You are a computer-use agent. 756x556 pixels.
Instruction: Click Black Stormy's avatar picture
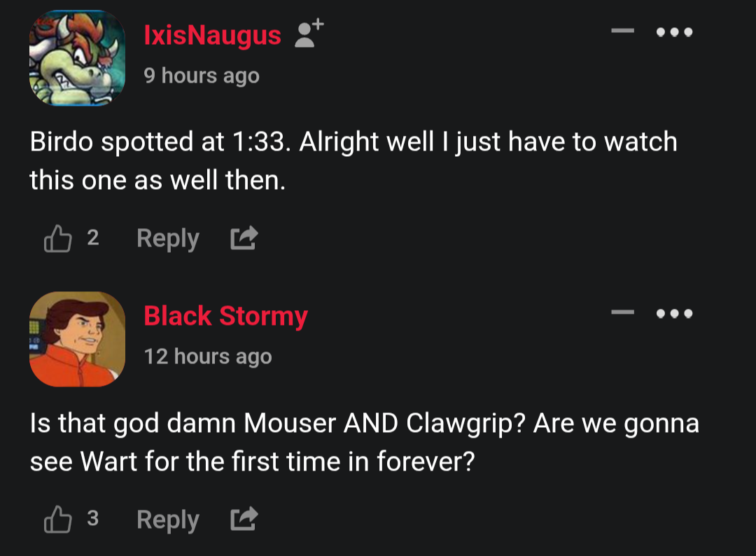77,339
